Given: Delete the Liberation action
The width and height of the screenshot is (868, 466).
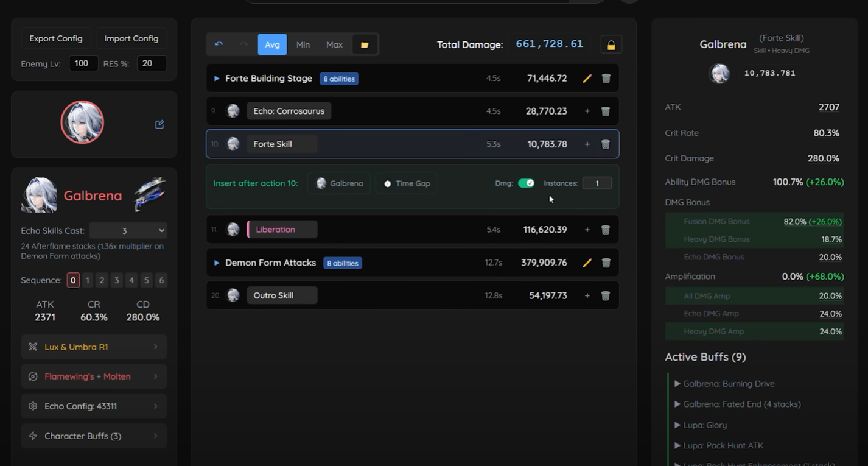Looking at the screenshot, I should (606, 230).
